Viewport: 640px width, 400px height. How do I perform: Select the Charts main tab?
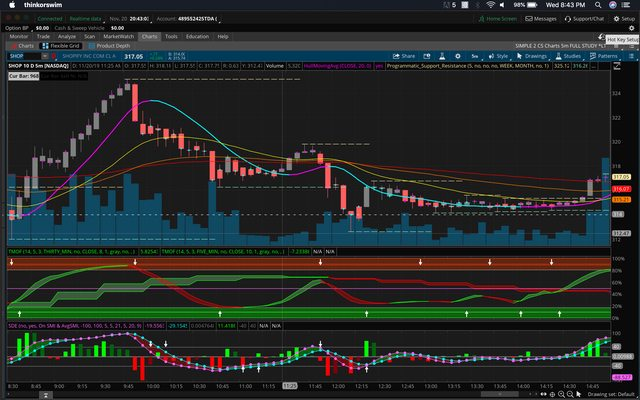click(149, 36)
